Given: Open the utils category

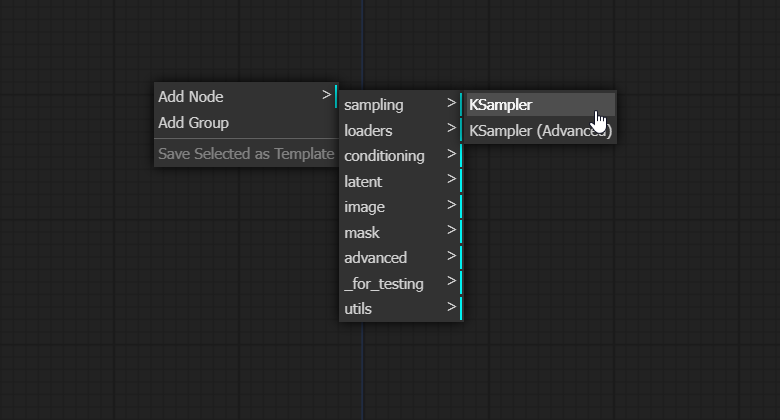Looking at the screenshot, I should pos(401,309).
